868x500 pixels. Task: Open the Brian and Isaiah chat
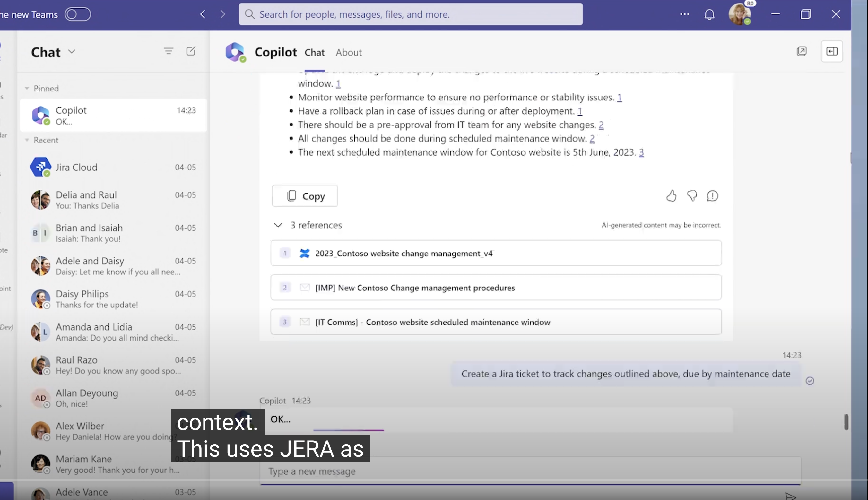point(113,233)
